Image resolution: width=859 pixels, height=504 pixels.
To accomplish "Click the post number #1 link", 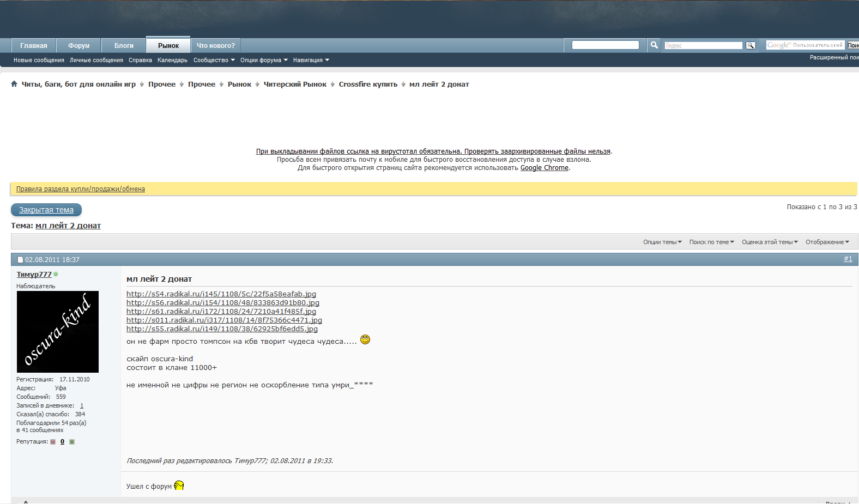I will (848, 259).
